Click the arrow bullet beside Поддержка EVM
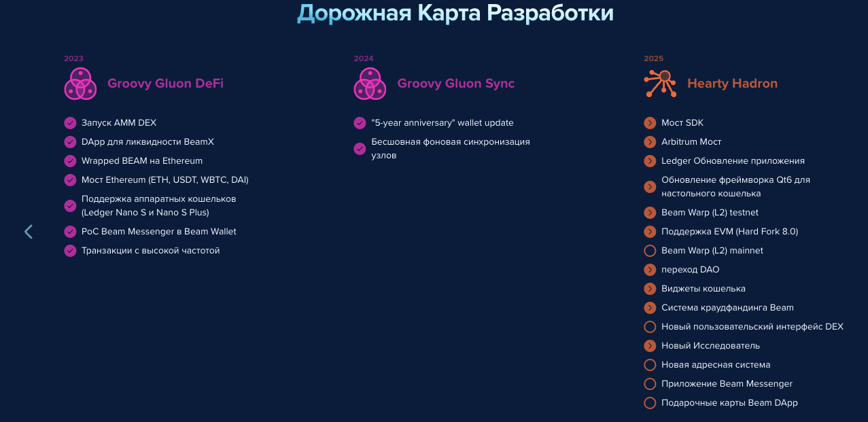The height and width of the screenshot is (422, 868). point(650,232)
